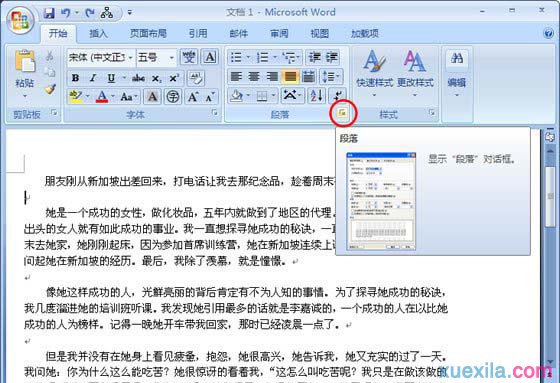The image size is (560, 383).
Task: Switch to the 审阅 tab
Action: tap(279, 34)
